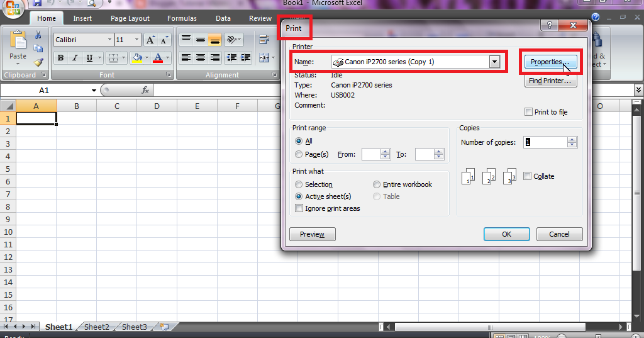Click the Grow Font icon
This screenshot has height=338, width=644.
[150, 40]
